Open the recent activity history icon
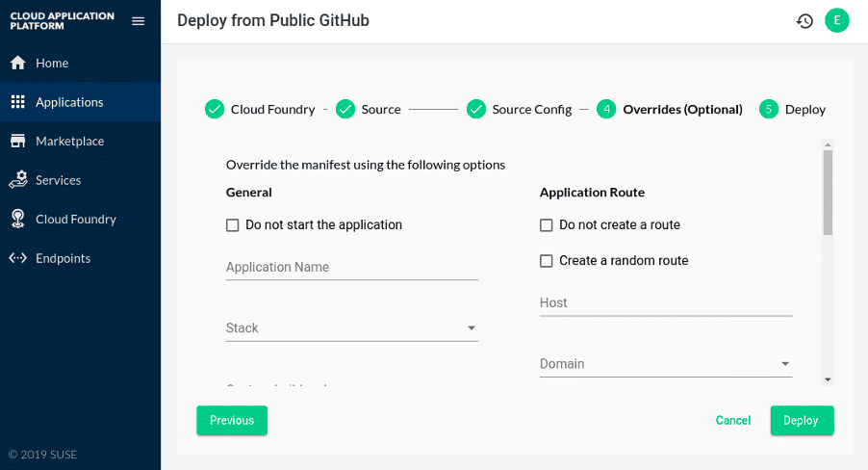Screen dimensions: 868x470 tap(804, 21)
